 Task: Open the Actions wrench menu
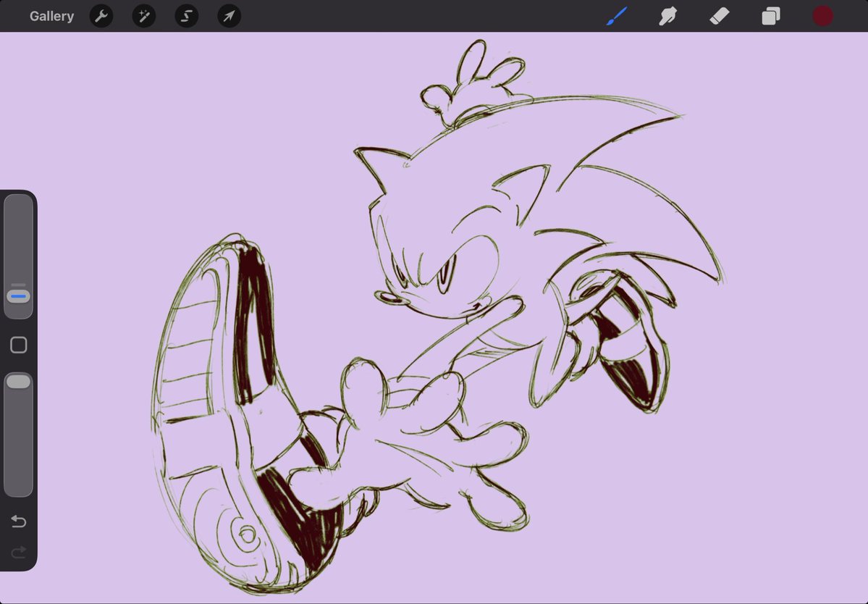101,16
